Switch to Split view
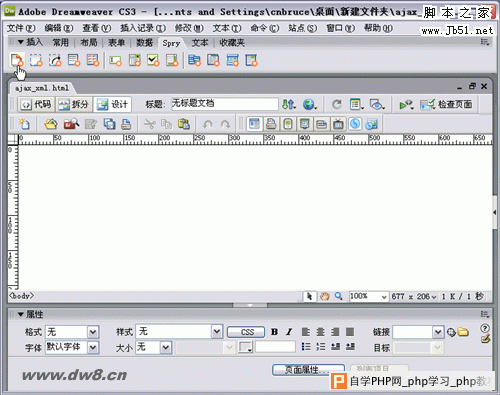Viewport: 500px width, 395px height. pos(74,104)
